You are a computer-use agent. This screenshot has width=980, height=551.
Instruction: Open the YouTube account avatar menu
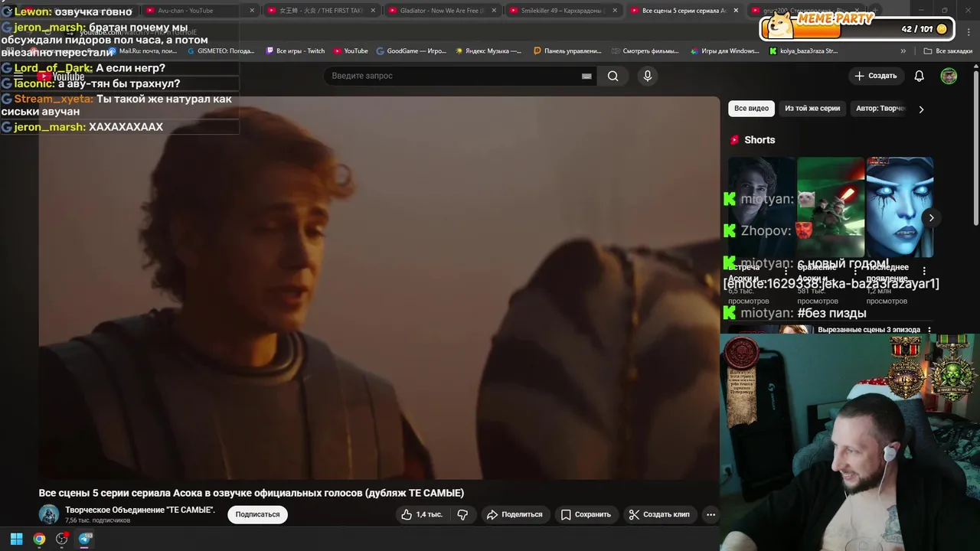(x=949, y=76)
